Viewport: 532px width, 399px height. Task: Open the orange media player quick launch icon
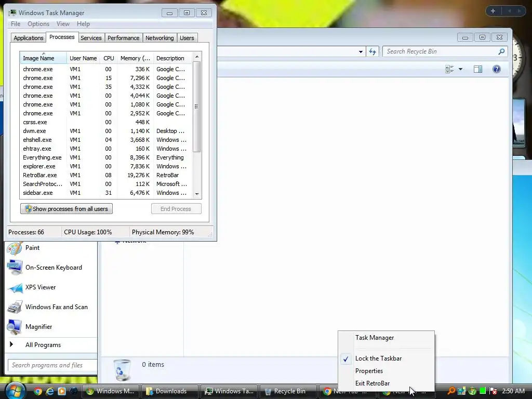coord(62,391)
